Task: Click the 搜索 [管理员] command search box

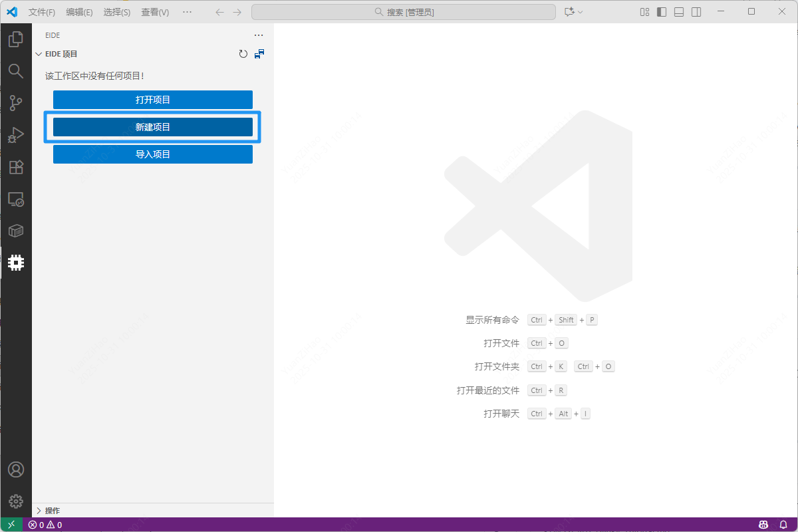Action: coord(404,12)
